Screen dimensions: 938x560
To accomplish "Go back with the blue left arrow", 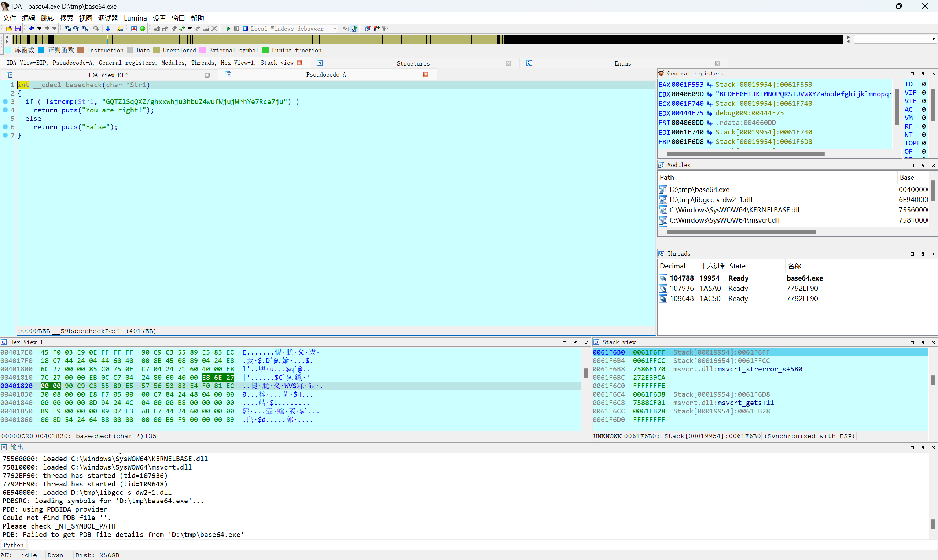I will coord(32,29).
